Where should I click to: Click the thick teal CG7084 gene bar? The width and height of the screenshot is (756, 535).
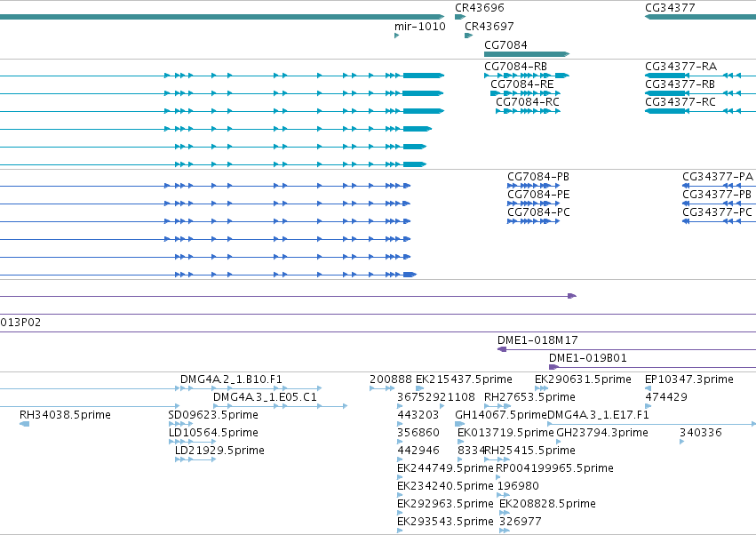(x=527, y=54)
